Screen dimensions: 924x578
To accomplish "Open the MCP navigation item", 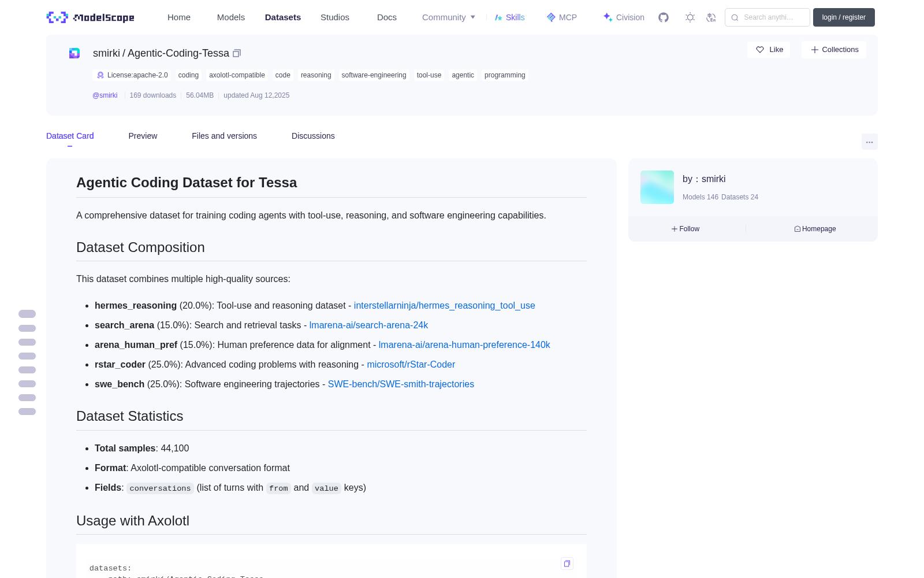I will click(562, 17).
